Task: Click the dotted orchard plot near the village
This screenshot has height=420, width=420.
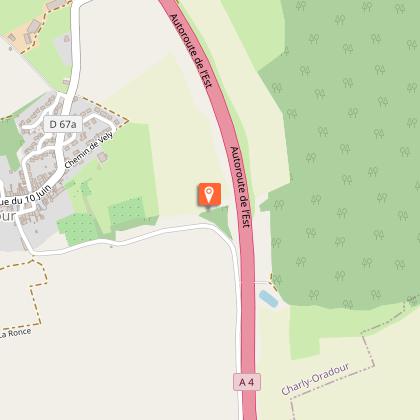Action: pos(78,229)
